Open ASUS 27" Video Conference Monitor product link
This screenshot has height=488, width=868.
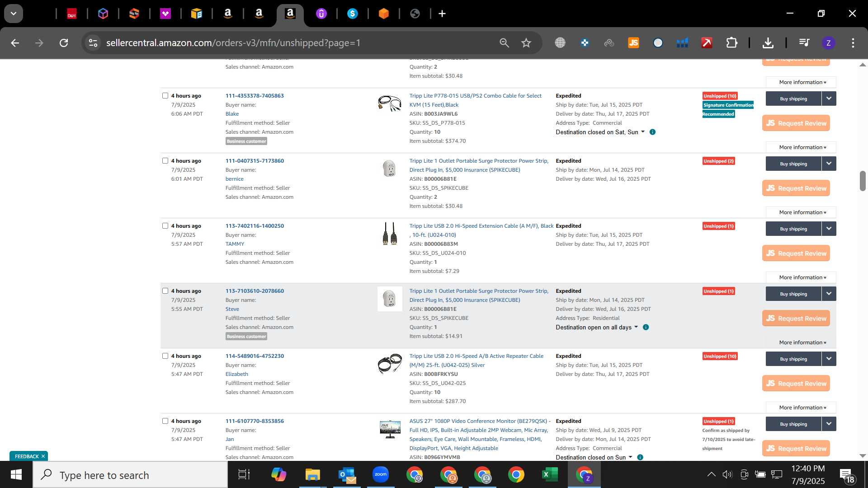[x=479, y=435]
